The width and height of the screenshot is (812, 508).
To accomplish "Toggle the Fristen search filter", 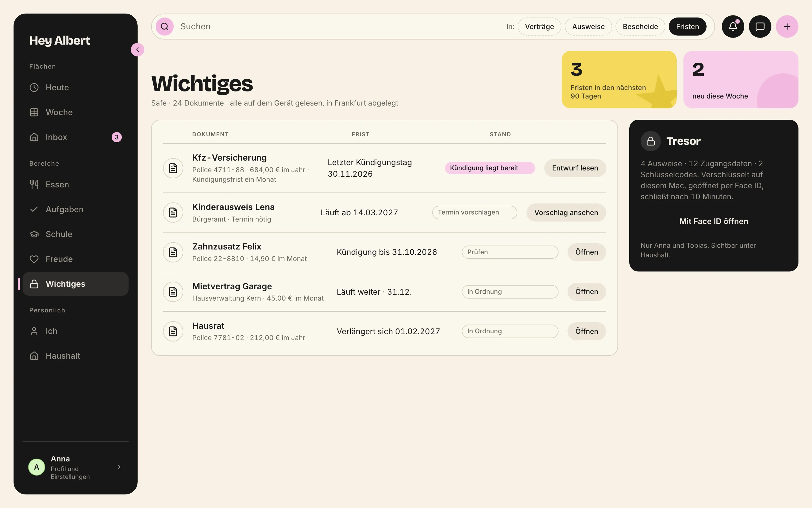I will (687, 27).
